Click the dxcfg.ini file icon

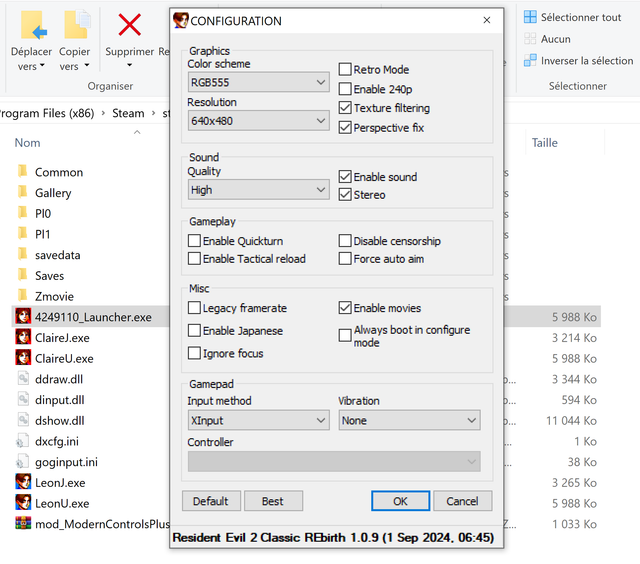point(23,441)
